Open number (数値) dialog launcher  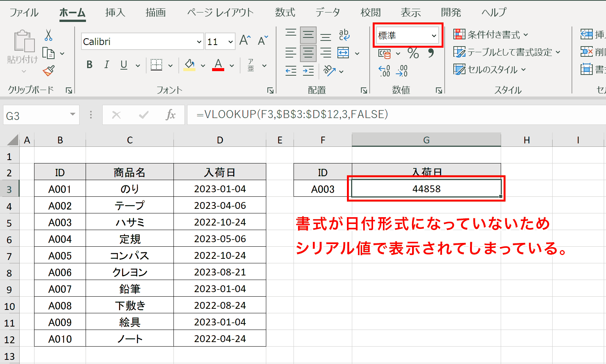(439, 90)
